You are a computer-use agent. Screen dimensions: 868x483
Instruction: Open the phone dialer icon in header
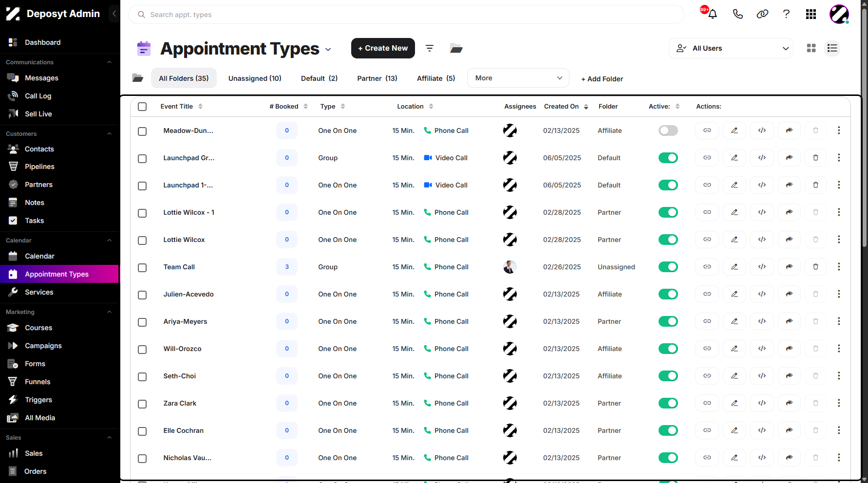pyautogui.click(x=737, y=14)
